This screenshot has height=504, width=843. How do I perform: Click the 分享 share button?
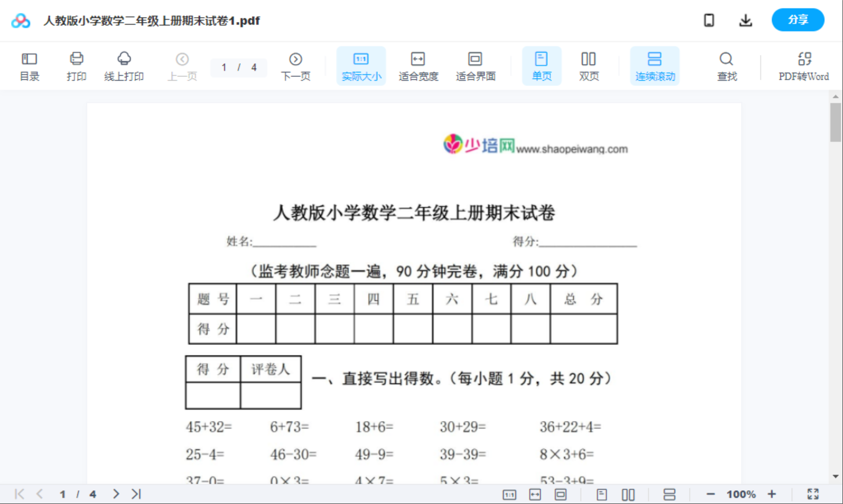[x=798, y=20]
